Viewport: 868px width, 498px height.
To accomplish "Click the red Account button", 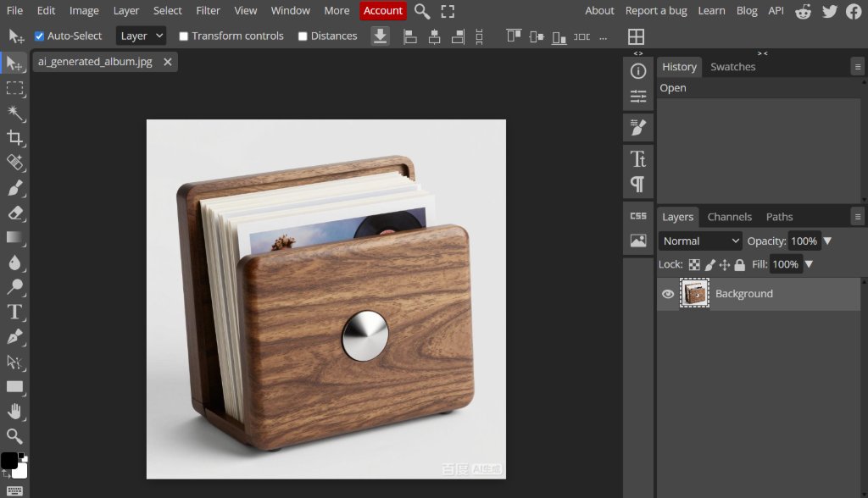I will [x=382, y=10].
